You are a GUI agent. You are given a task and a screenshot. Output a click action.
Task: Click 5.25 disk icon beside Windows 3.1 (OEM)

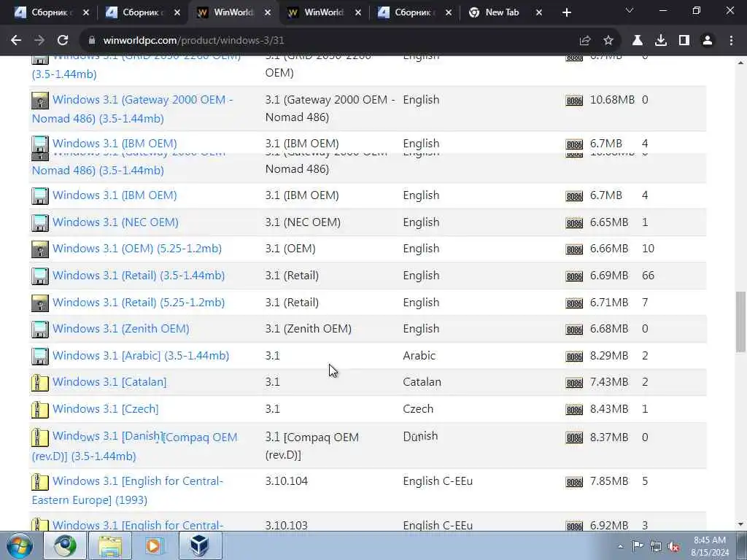click(40, 249)
